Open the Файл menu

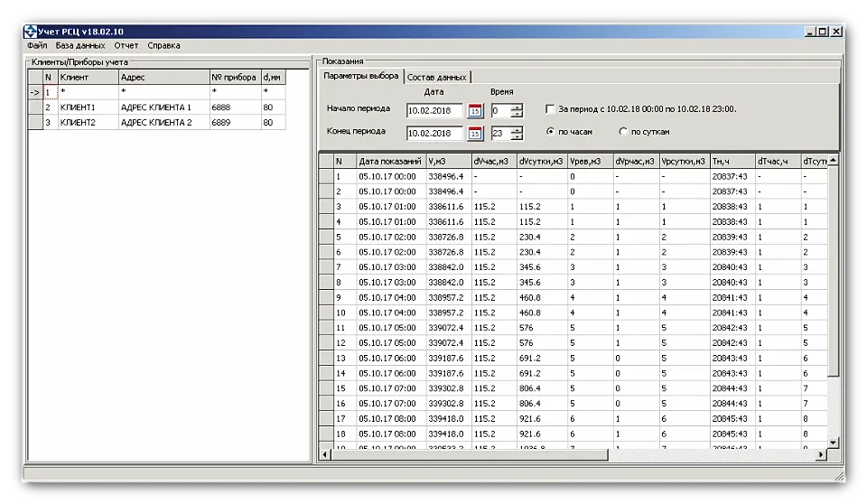click(x=37, y=45)
